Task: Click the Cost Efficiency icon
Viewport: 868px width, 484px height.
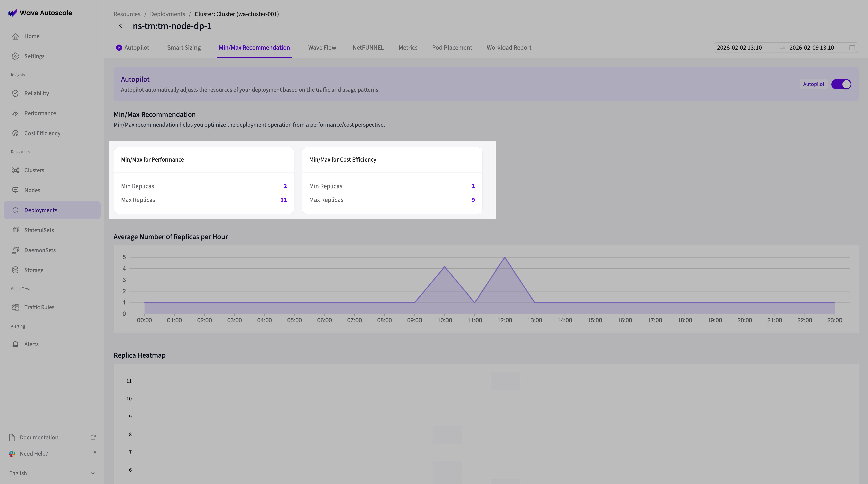Action: pos(15,133)
